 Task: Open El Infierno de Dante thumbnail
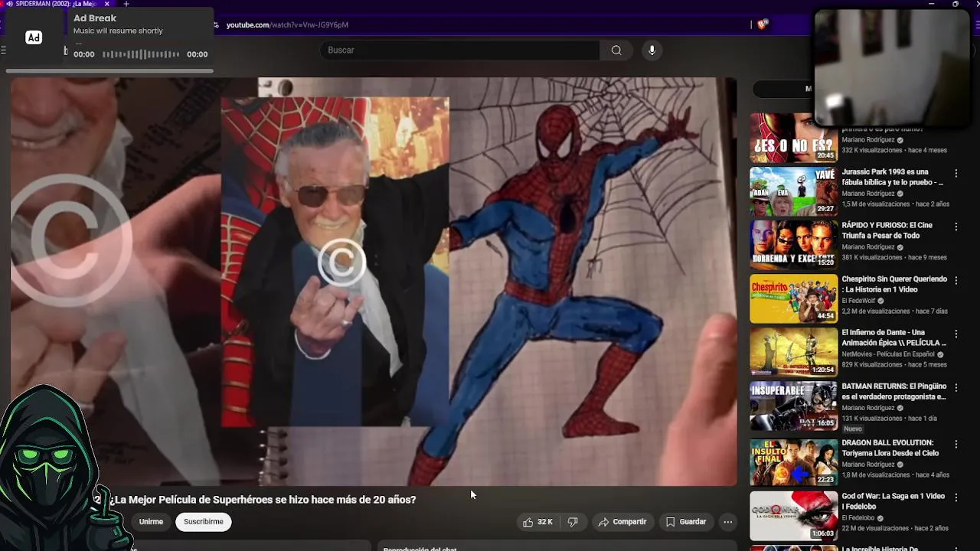point(794,353)
